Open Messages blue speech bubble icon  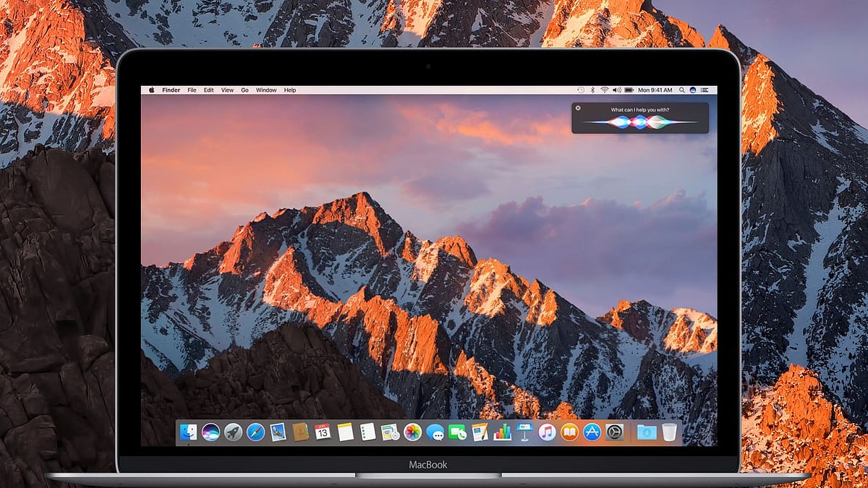click(435, 432)
